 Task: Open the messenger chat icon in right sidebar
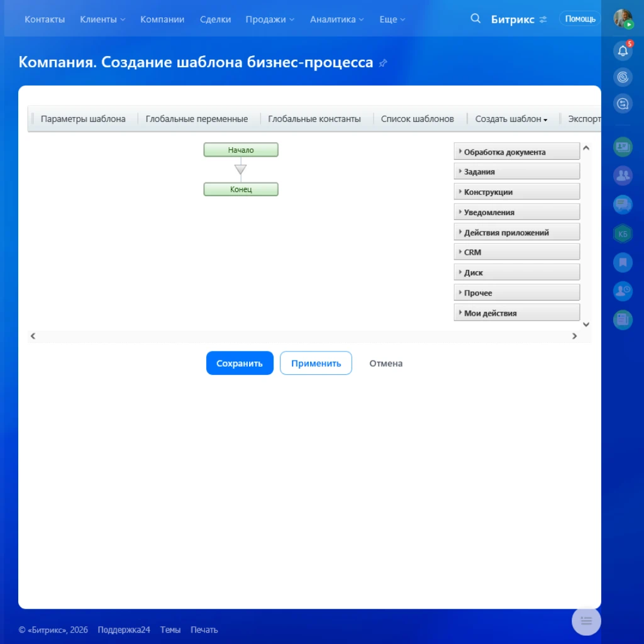(622, 204)
